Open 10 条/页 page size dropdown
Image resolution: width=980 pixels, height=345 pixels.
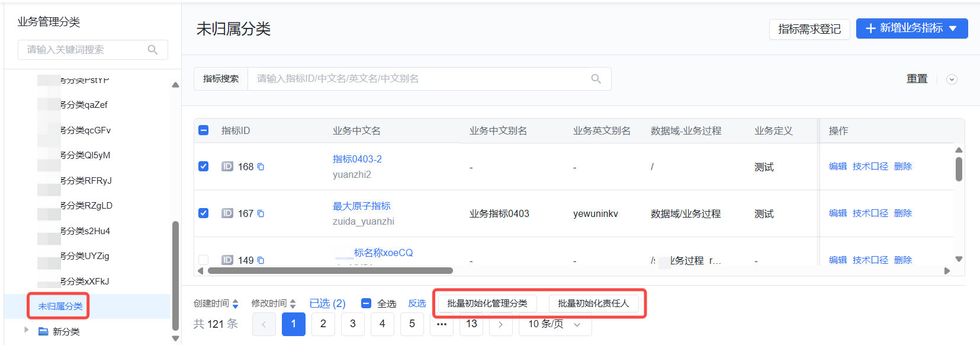click(555, 324)
